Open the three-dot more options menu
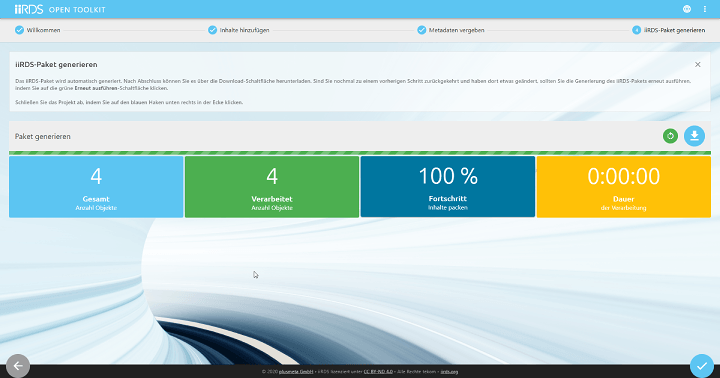 (705, 9)
